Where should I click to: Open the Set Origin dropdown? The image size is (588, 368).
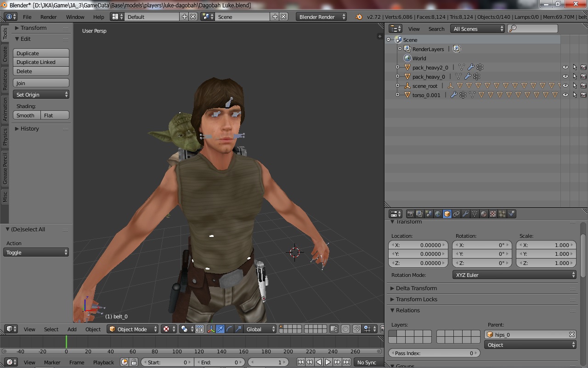click(41, 94)
